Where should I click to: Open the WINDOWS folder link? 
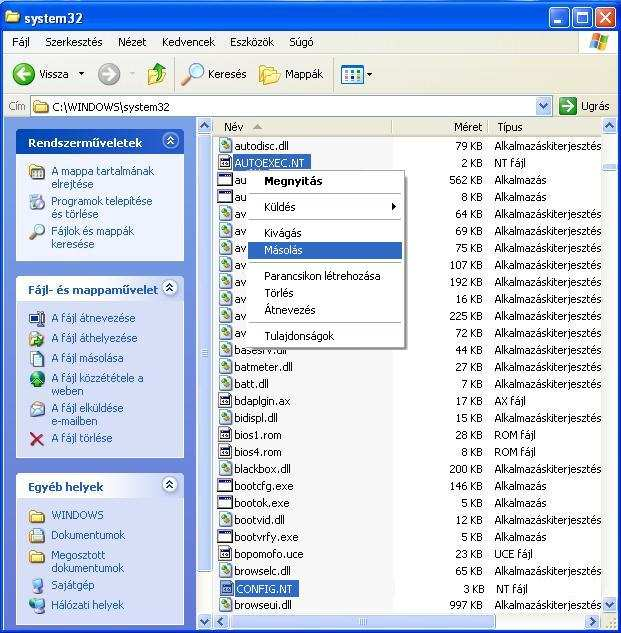click(77, 515)
